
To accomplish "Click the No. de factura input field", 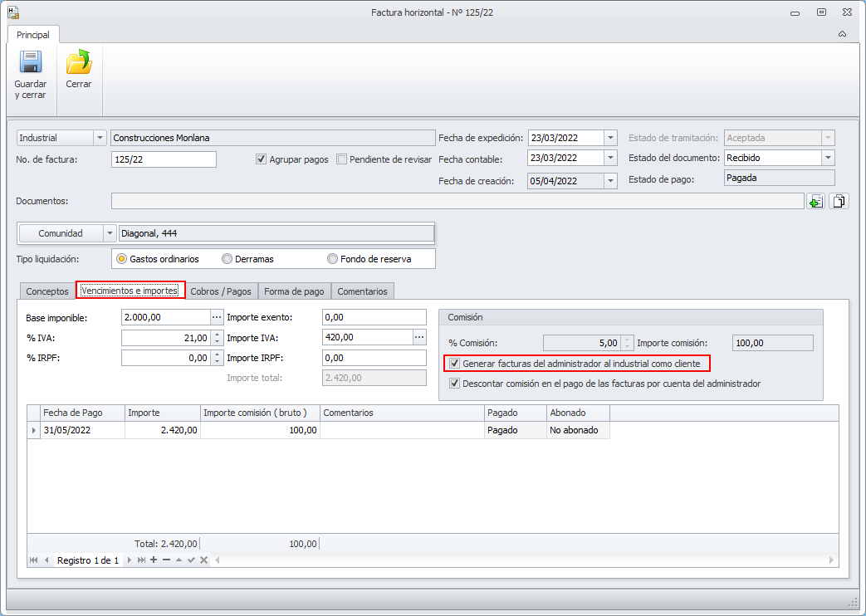I will (164, 159).
